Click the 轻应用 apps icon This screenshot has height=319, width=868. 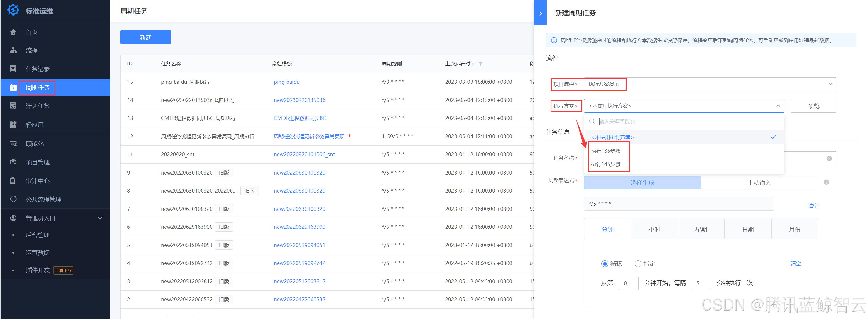pos(13,125)
